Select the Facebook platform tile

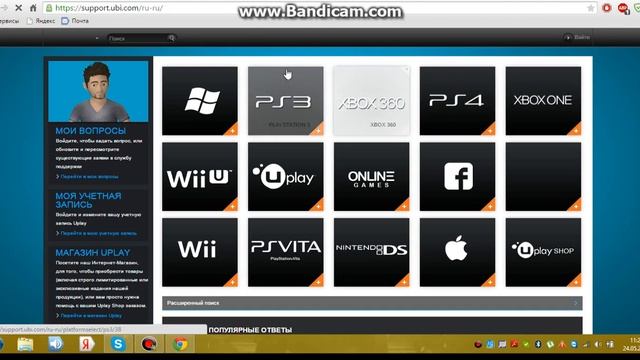click(x=458, y=177)
